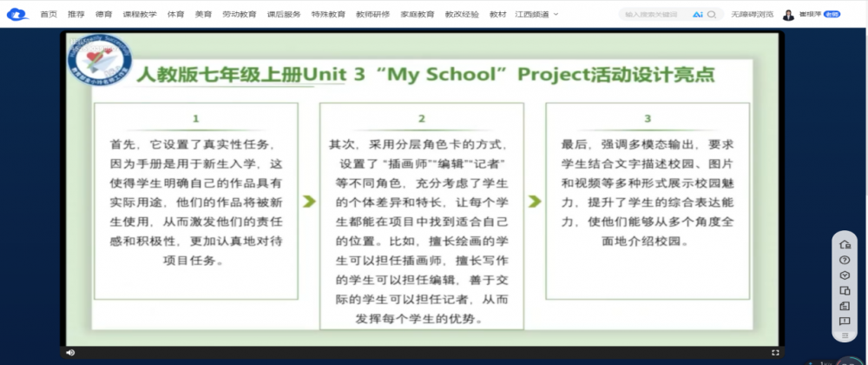Collapse the floating sidebar menu handle
868x365 pixels.
845,335
